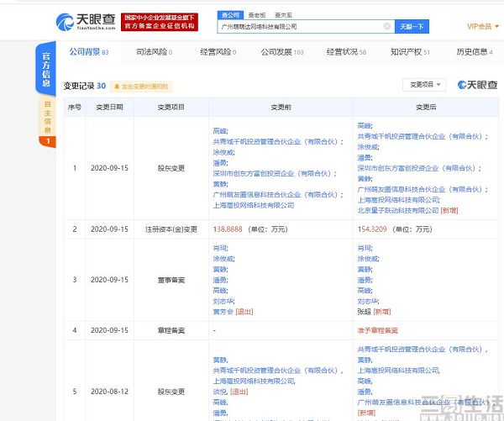Click the 注册资本(金)变更 cell in row 2

pyautogui.click(x=171, y=229)
